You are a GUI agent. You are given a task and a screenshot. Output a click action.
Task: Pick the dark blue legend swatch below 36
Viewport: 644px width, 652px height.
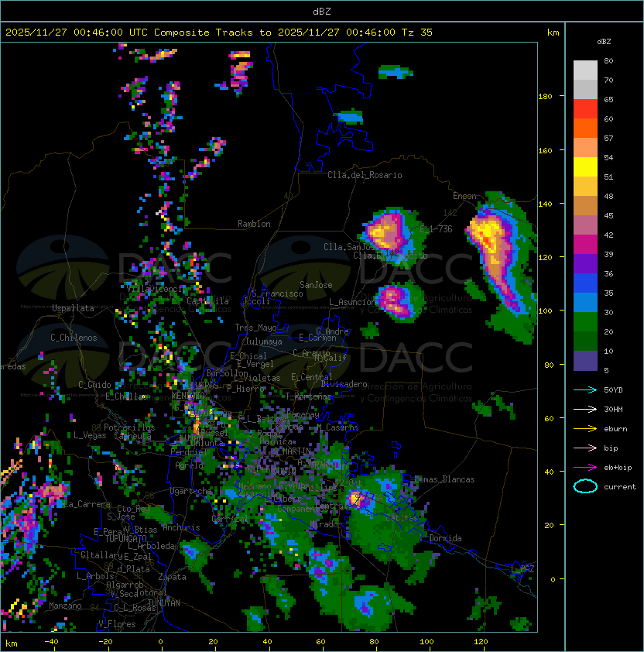click(x=585, y=283)
